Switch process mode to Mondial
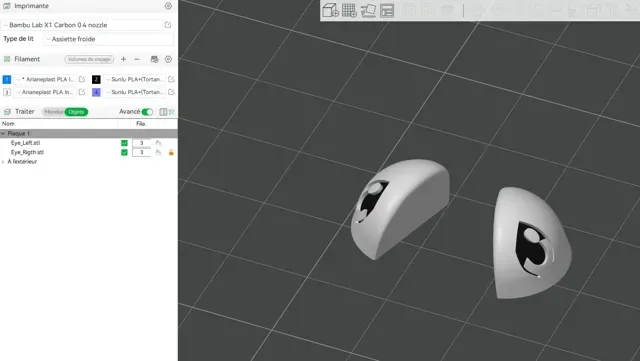The height and width of the screenshot is (361, 640). point(53,112)
